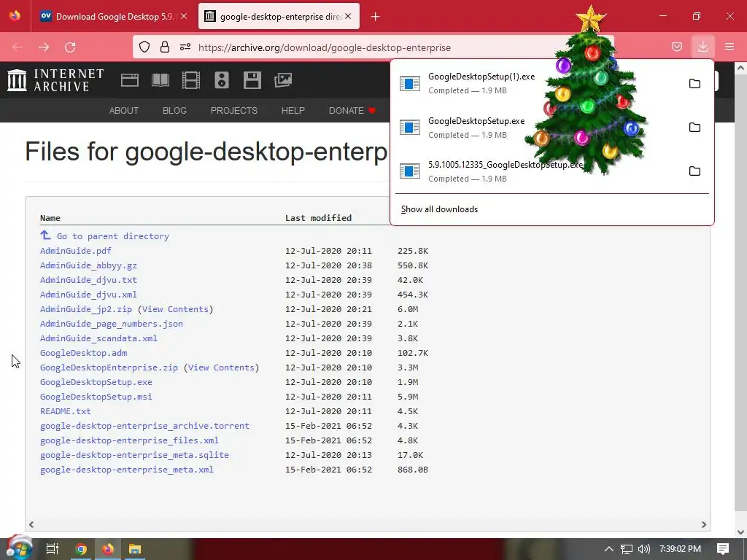Click the tracking protection shield icon
Viewport: 747px width, 560px height.
tap(144, 47)
